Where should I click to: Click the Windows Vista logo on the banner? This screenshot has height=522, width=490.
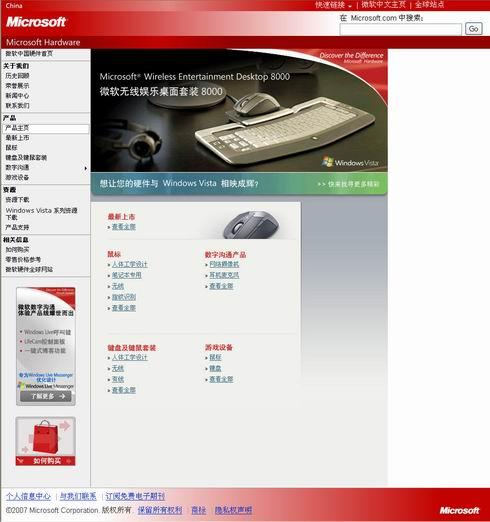click(x=350, y=162)
